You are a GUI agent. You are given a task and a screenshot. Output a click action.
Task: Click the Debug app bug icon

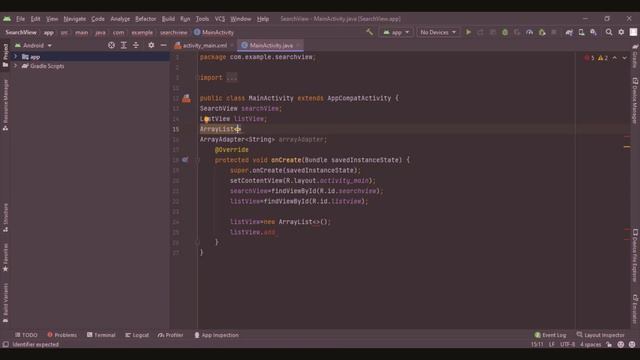[505, 32]
